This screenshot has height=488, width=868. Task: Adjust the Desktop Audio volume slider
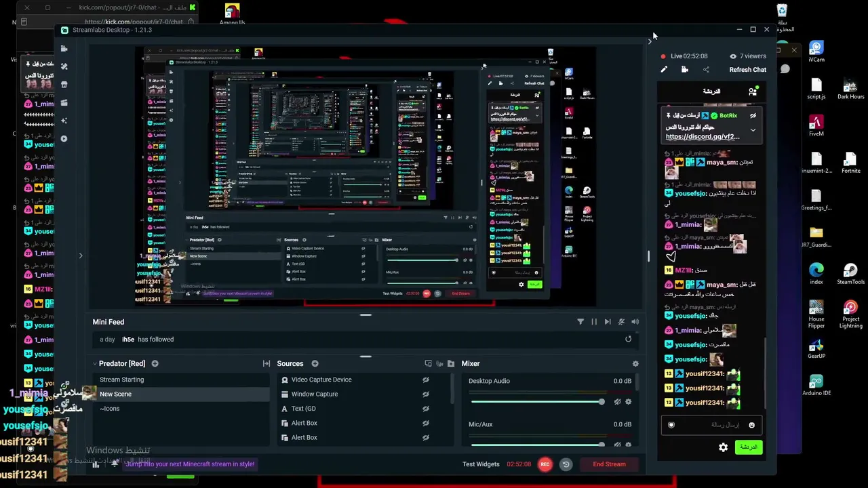(x=538, y=402)
